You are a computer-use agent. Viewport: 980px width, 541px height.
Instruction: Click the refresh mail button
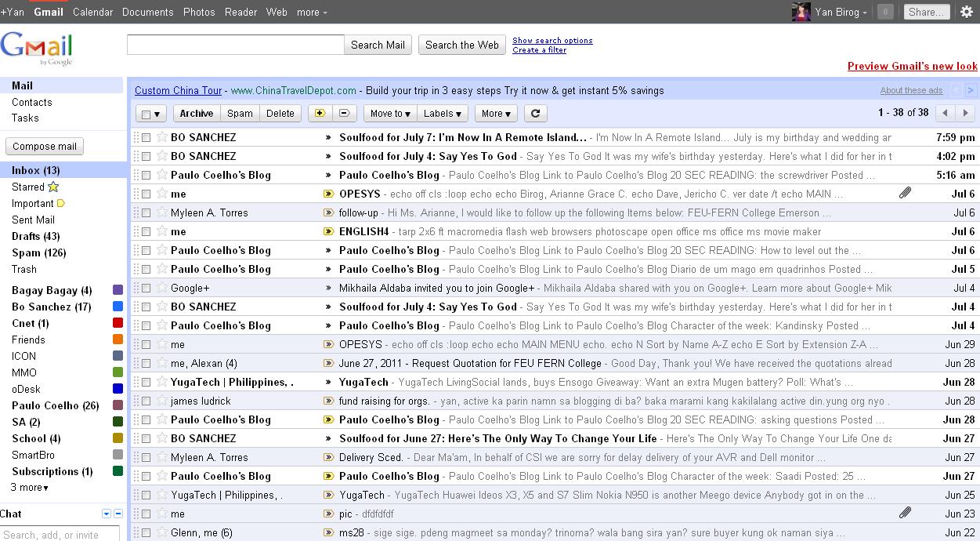pos(535,114)
